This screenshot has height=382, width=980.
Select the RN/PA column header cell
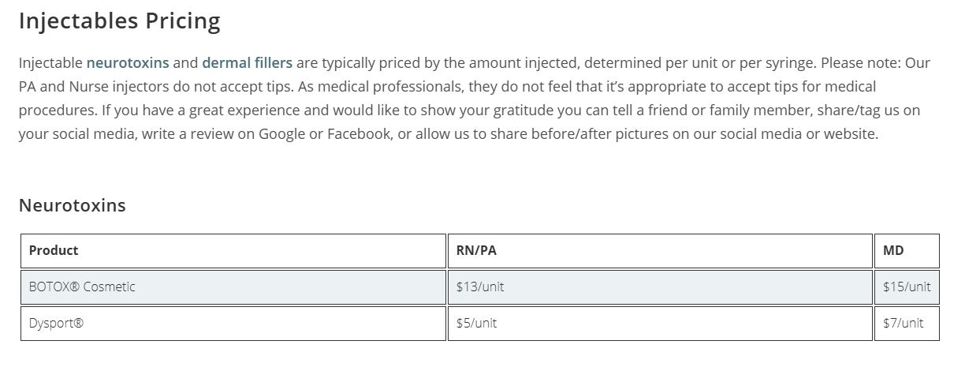point(476,250)
